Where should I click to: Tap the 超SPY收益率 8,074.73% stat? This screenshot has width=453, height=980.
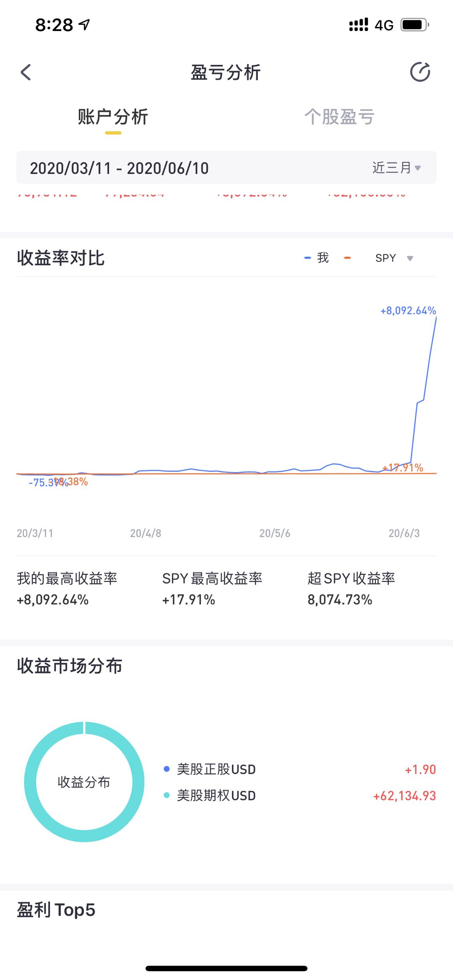(x=351, y=589)
